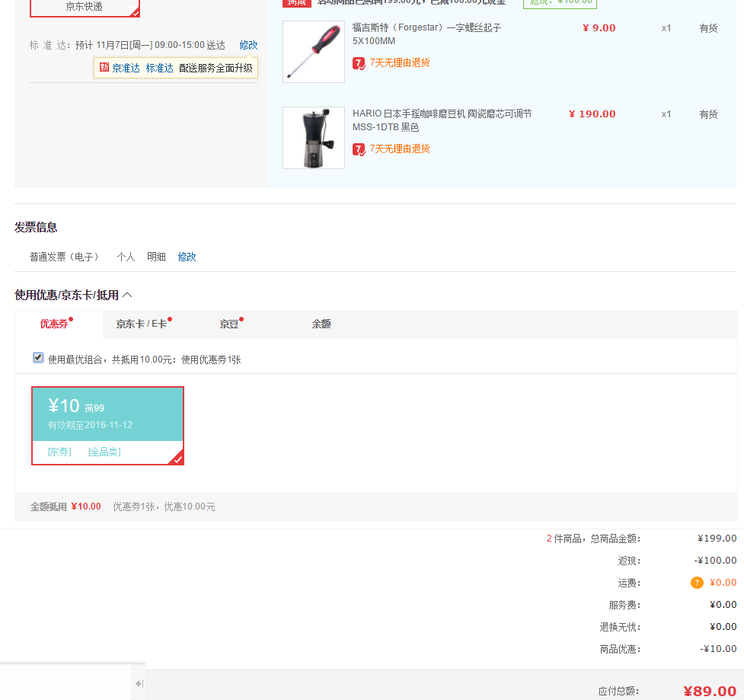744x700 pixels.
Task: Click the ¥199.00 total goods amount
Action: (717, 539)
